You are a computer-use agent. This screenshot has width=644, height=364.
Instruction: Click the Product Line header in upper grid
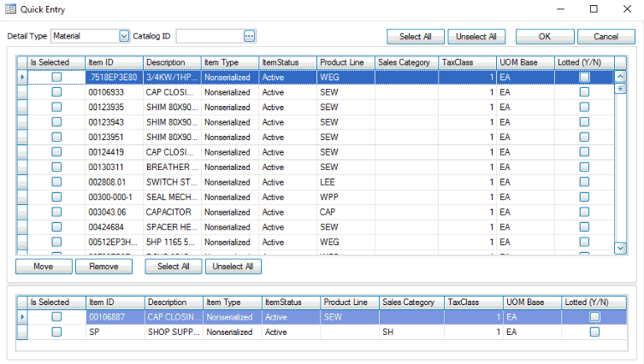coord(345,62)
